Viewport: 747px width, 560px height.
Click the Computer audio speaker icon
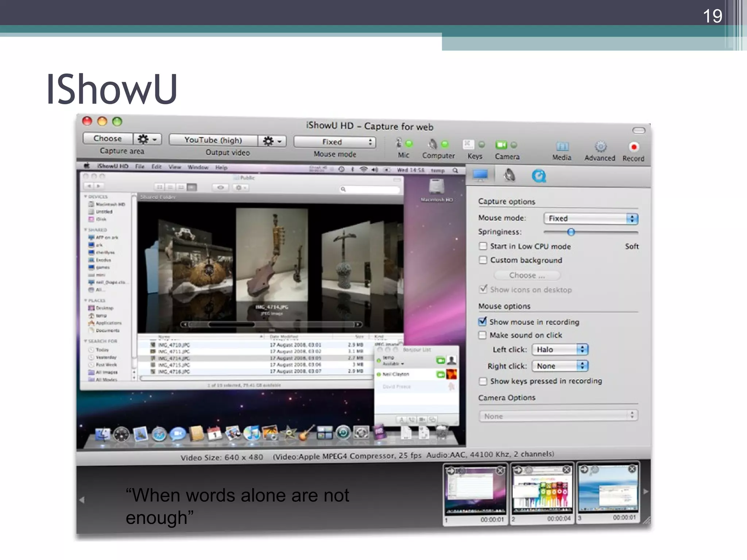coord(432,144)
